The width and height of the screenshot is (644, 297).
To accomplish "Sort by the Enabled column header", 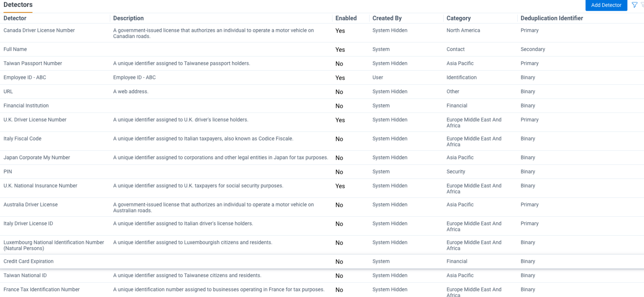I will (346, 18).
